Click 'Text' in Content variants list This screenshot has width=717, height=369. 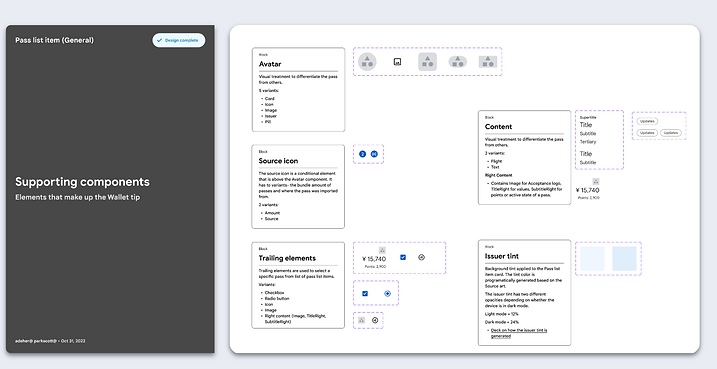click(495, 167)
